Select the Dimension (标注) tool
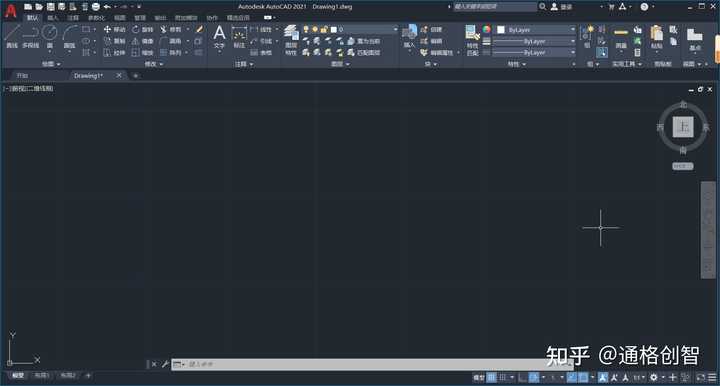Viewport: 720px width, 386px height. coord(239,37)
